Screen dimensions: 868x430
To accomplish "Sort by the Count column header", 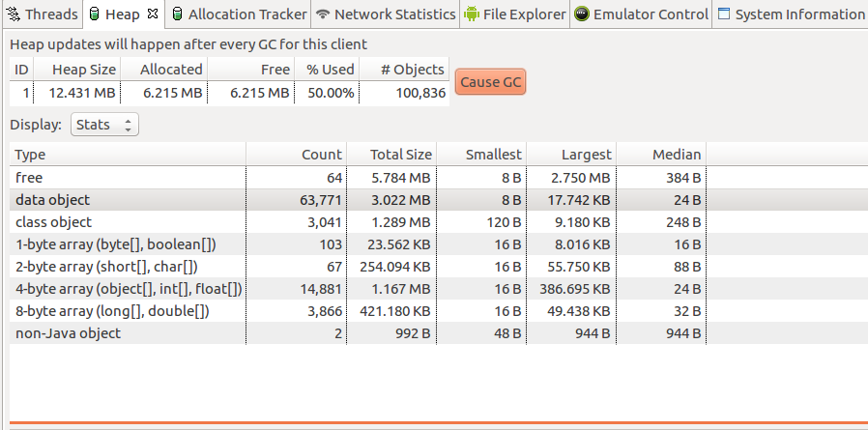I will [x=296, y=155].
